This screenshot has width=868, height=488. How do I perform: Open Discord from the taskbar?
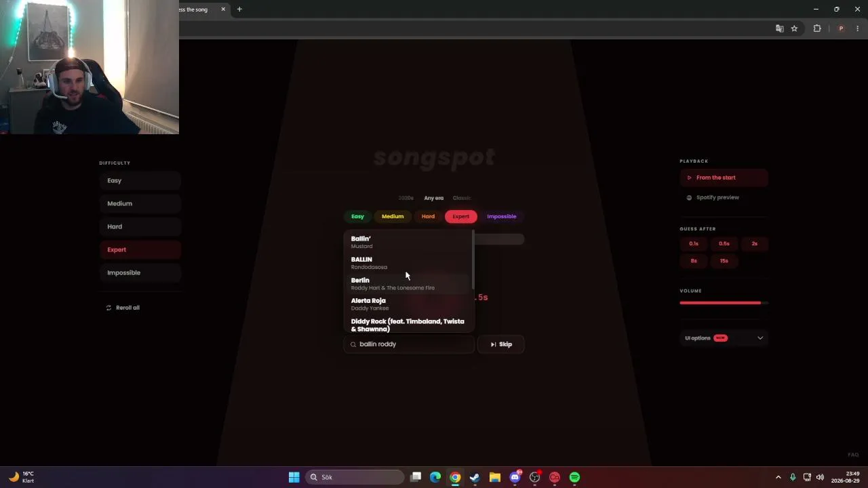pyautogui.click(x=515, y=477)
